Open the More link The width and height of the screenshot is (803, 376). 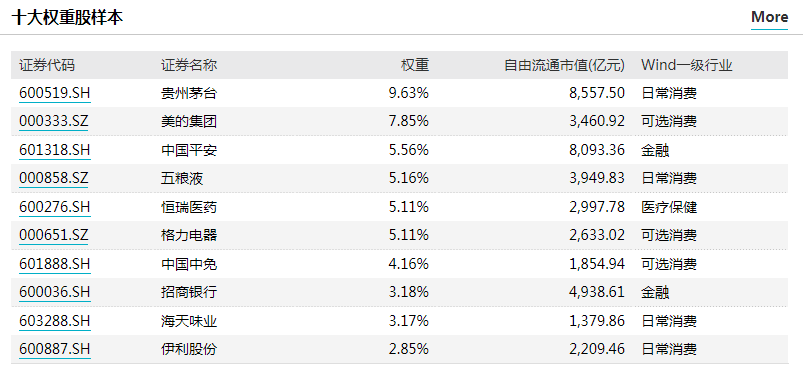pos(769,17)
